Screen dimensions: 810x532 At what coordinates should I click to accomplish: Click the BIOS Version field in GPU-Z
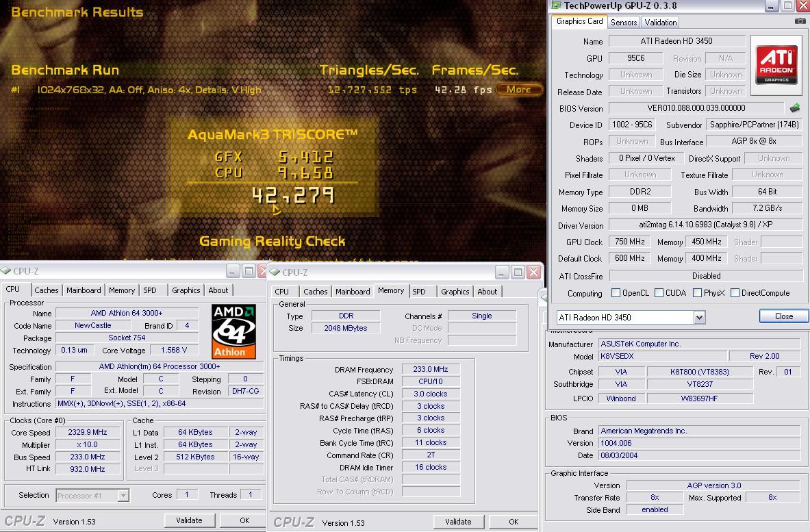(696, 108)
